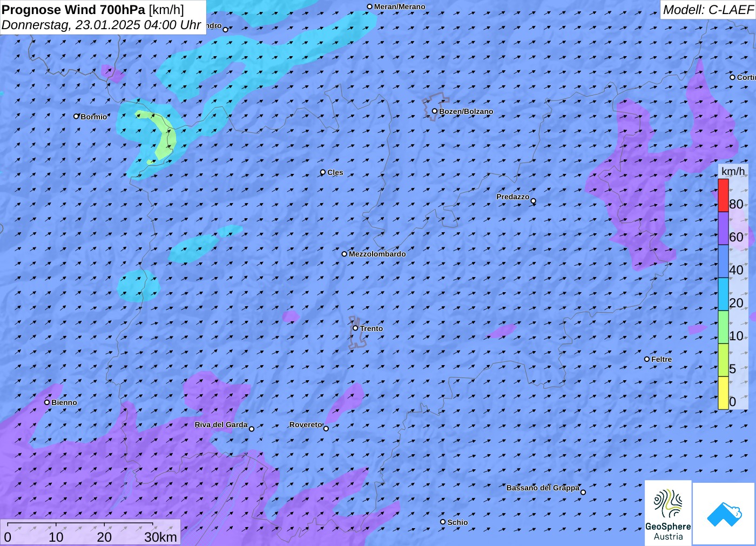Click the scale bar '10' tick label
The height and width of the screenshot is (546, 756).
click(56, 537)
